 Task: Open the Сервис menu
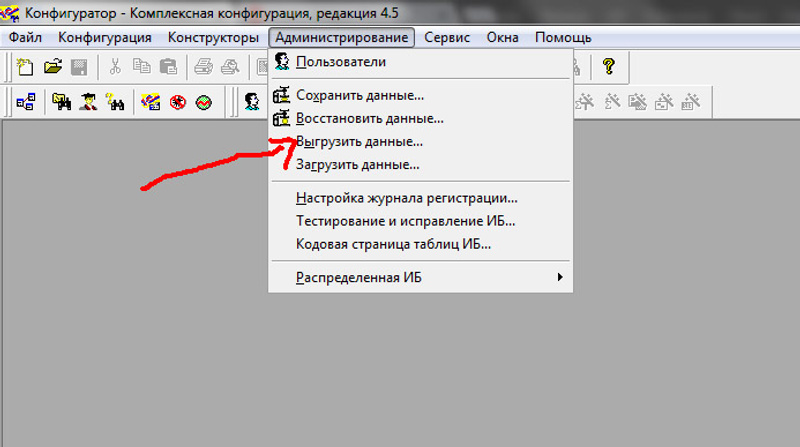[447, 37]
